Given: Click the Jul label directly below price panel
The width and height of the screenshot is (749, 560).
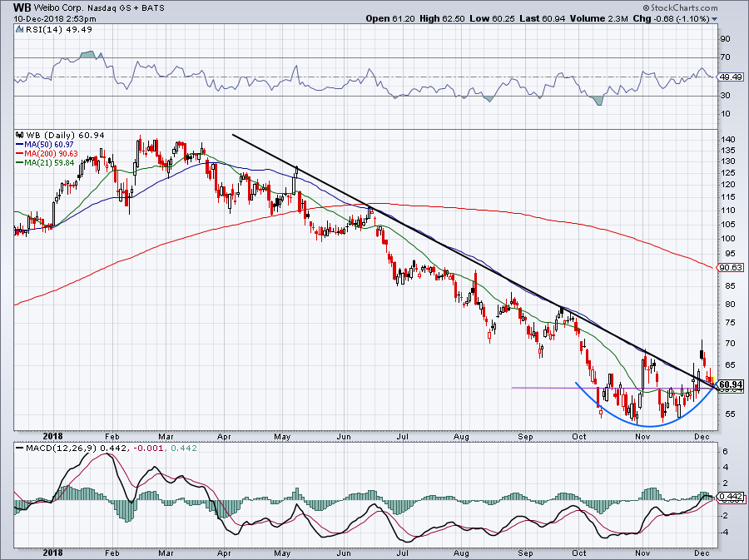Looking at the screenshot, I should (x=403, y=436).
